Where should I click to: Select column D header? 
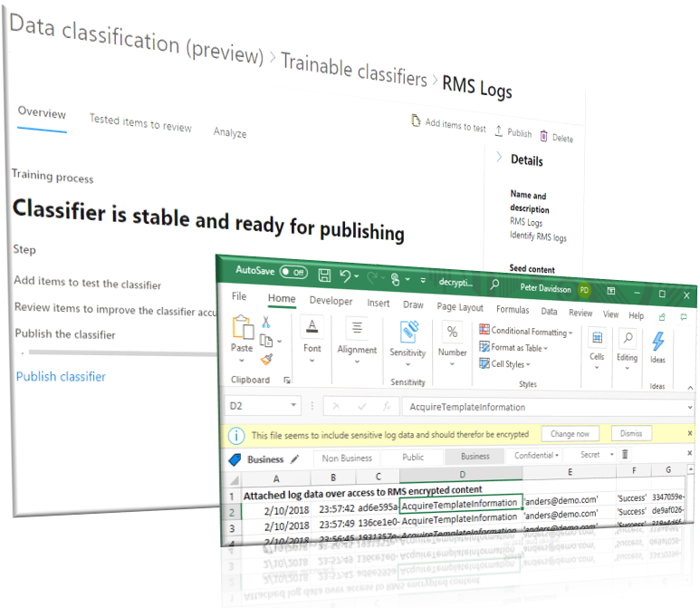[462, 474]
